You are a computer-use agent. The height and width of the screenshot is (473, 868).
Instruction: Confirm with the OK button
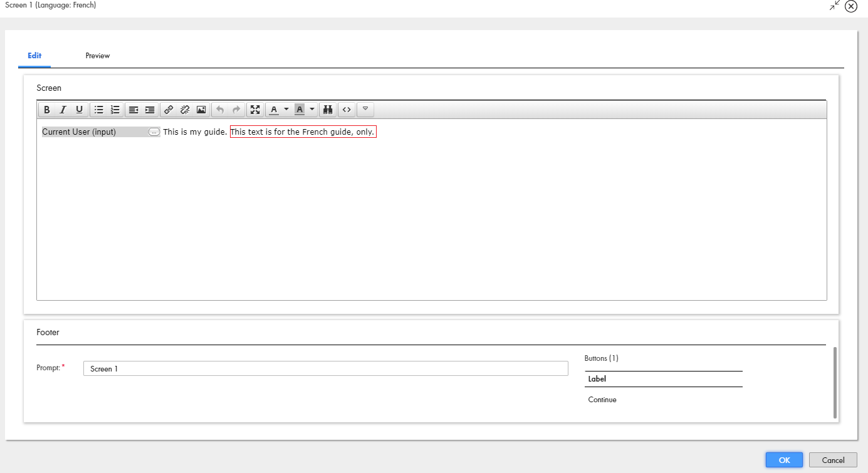(784, 460)
